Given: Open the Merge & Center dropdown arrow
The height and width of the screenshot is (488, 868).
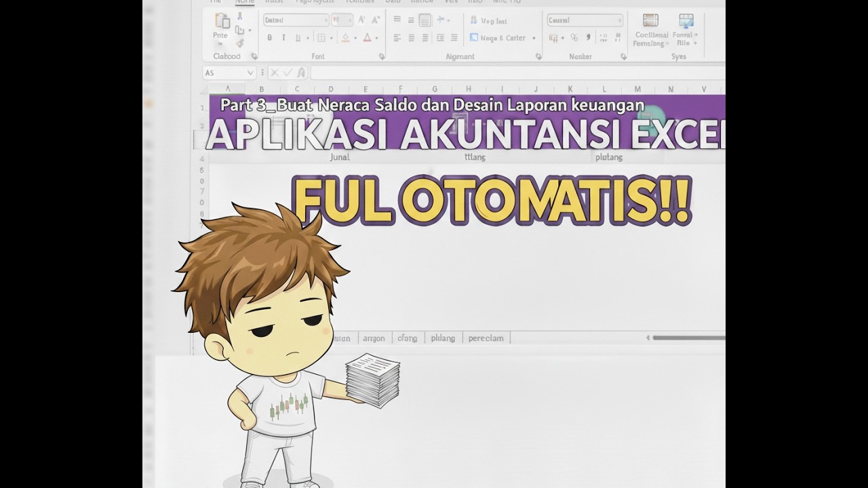Looking at the screenshot, I should [534, 38].
